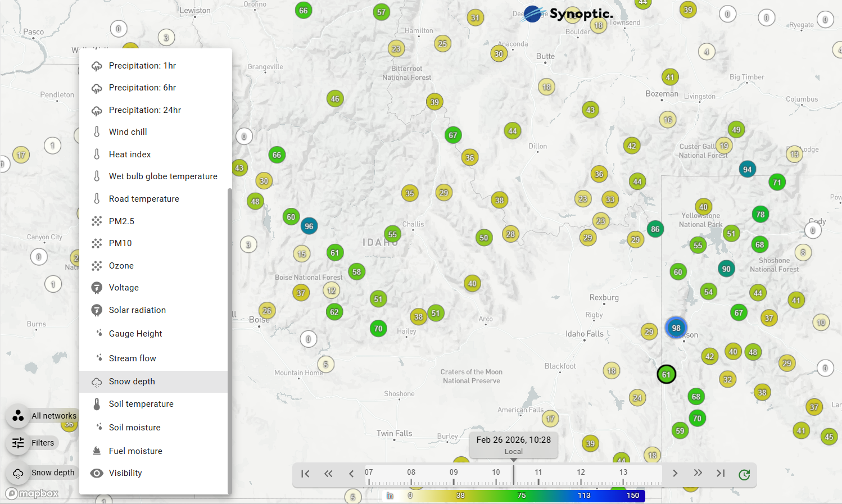The width and height of the screenshot is (842, 504).
Task: Select the Wind chill variable icon
Action: tap(97, 131)
